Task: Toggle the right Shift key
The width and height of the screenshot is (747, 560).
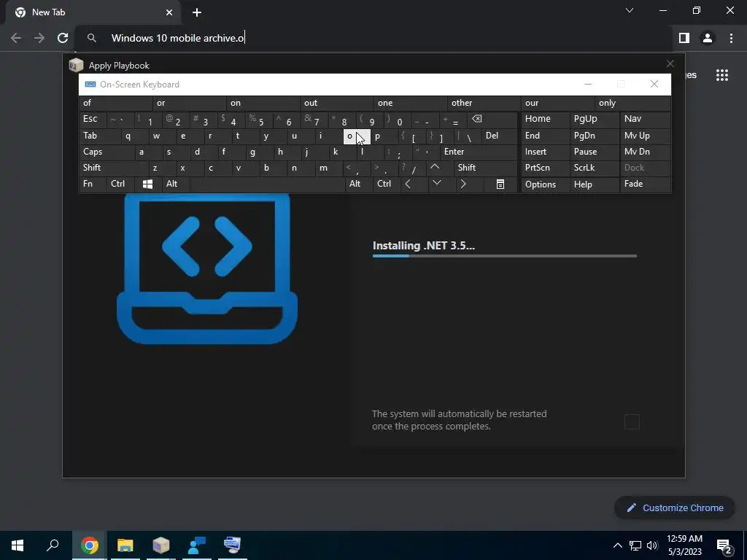Action: click(486, 168)
